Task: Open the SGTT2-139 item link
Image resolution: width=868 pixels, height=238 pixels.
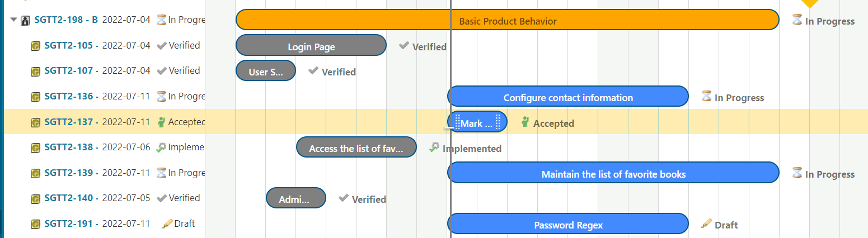Action: coord(72,173)
